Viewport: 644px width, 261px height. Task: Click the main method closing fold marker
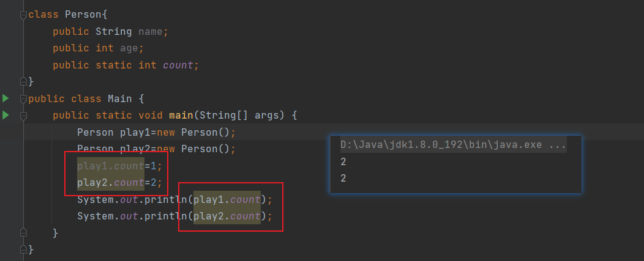pyautogui.click(x=23, y=232)
